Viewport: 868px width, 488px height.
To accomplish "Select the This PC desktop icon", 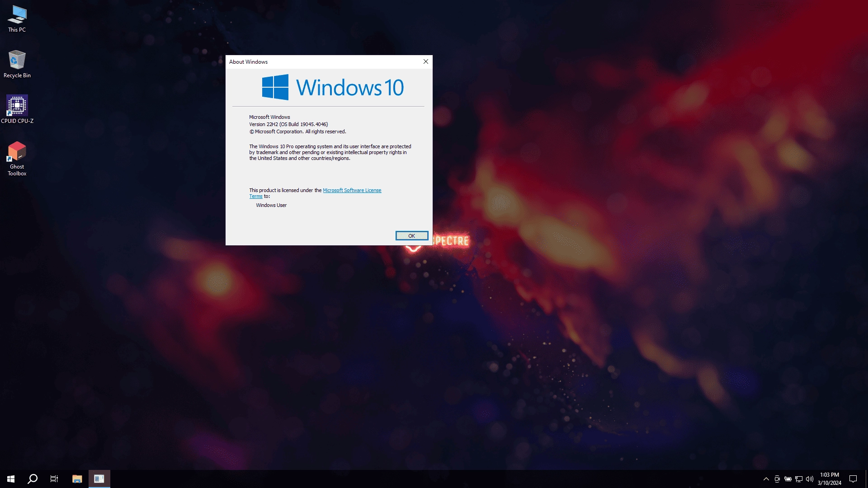I will [x=17, y=19].
